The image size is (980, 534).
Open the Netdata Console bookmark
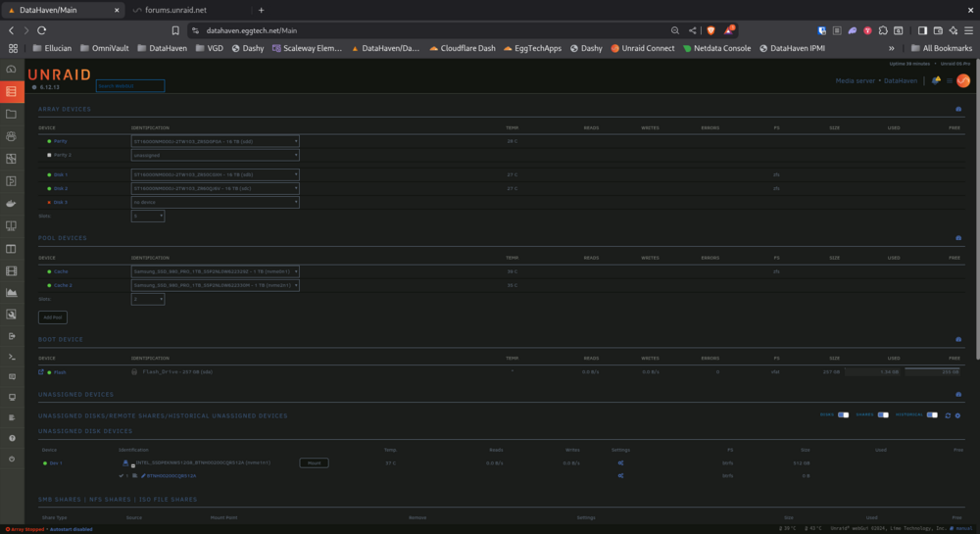716,48
